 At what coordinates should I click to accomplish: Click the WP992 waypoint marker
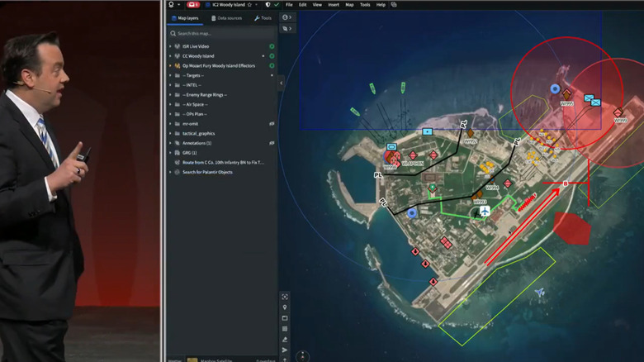(471, 134)
